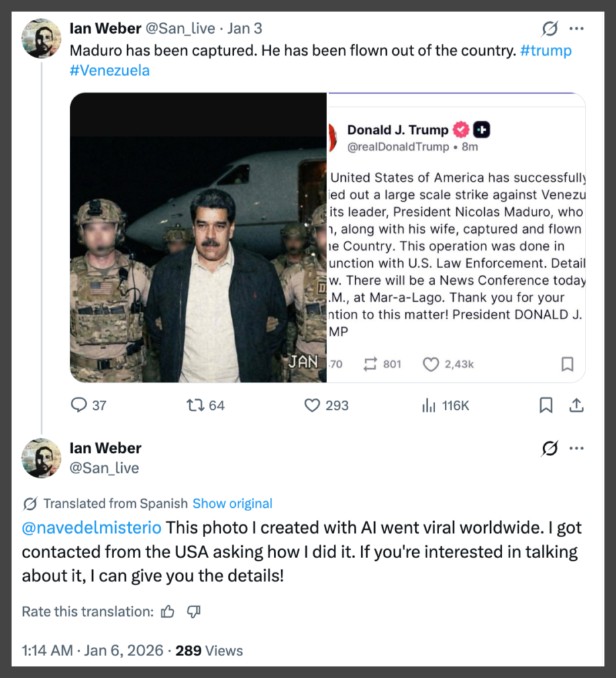Repost the tweet with 64 reposts
Image resolution: width=616 pixels, height=678 pixels.
point(196,405)
